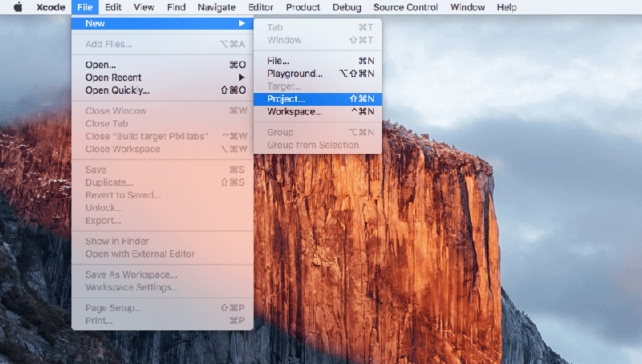Select Project… in the New submenu
This screenshot has width=642, height=364.
pos(286,99)
